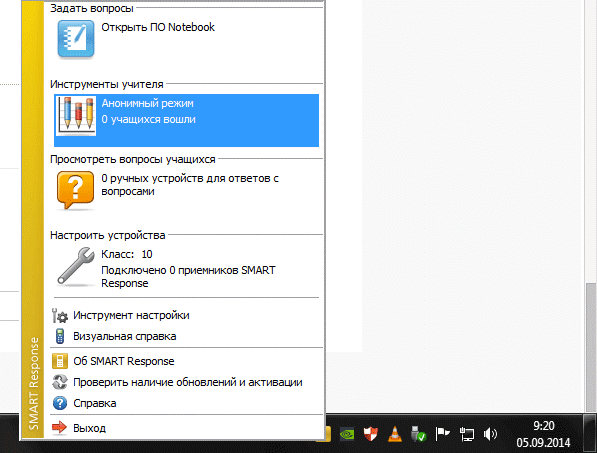Open the Action Center flag icon
597x453 pixels.
pos(442,434)
